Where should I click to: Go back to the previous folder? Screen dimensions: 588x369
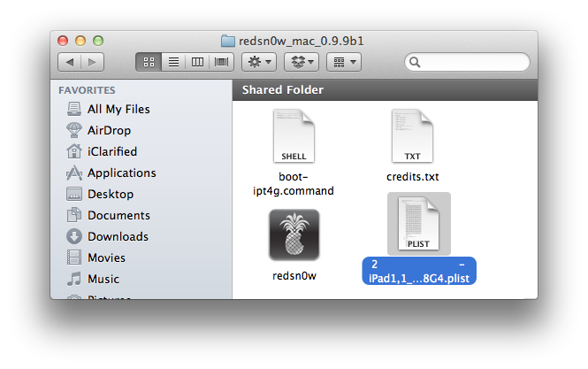coord(69,62)
